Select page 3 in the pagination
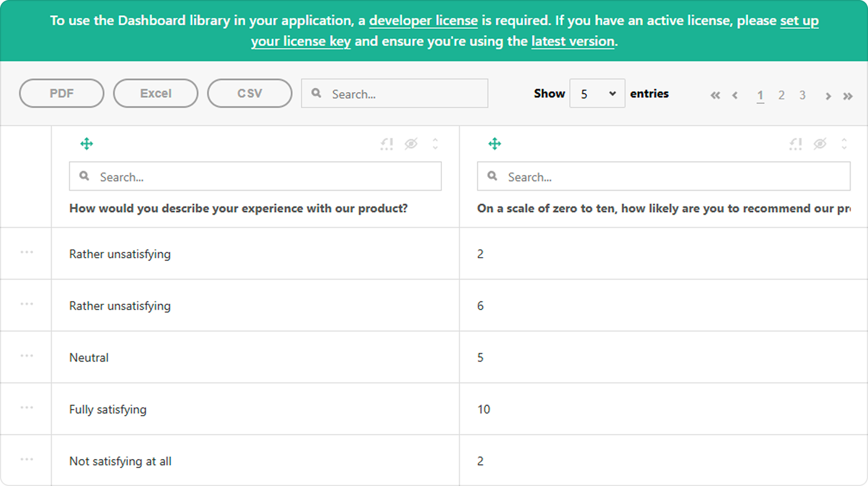The image size is (868, 486). 803,96
